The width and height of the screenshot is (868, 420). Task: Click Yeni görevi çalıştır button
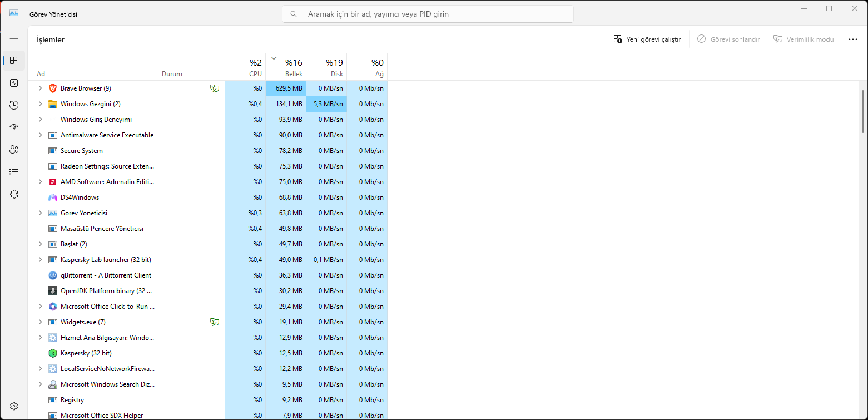(x=647, y=39)
